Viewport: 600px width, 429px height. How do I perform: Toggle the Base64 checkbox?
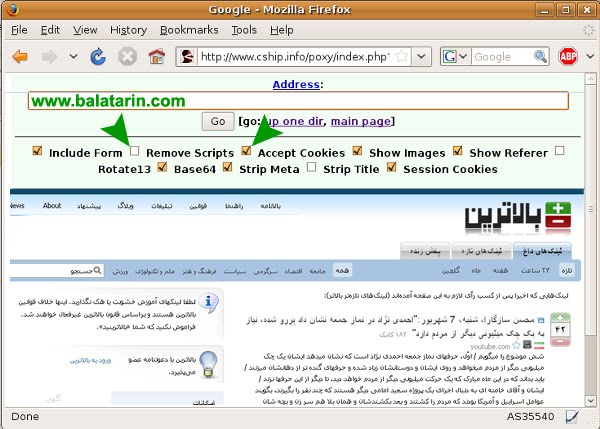pos(162,167)
